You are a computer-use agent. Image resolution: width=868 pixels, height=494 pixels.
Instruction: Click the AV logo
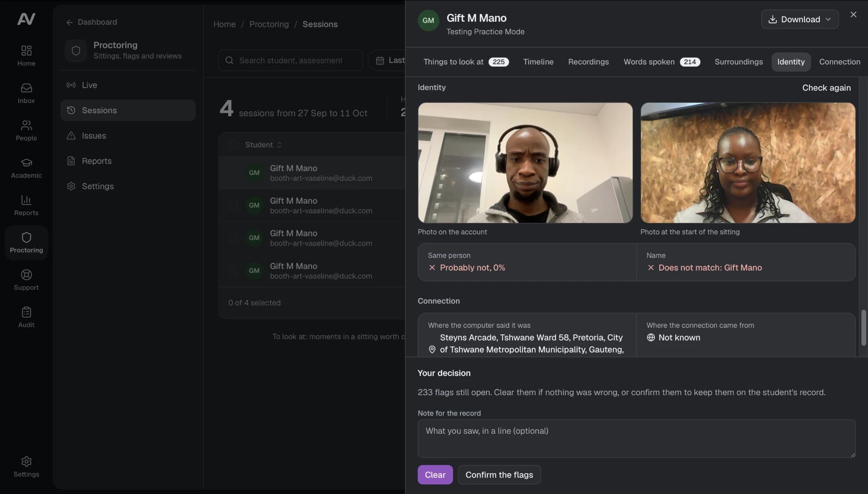[x=26, y=19]
